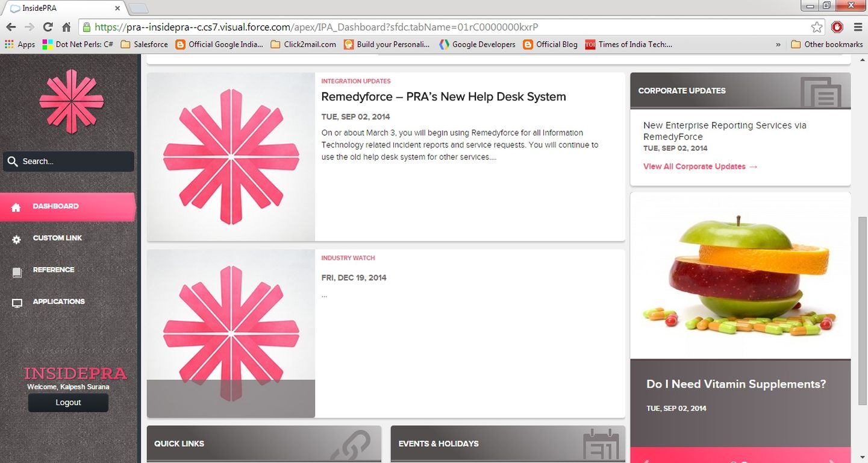
Task: Expand the hidden bookmarks overflow chevron
Action: point(778,44)
